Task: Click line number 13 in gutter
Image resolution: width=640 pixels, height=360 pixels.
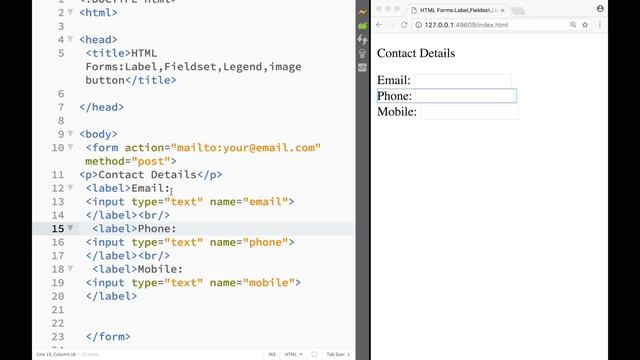Action: 58,202
